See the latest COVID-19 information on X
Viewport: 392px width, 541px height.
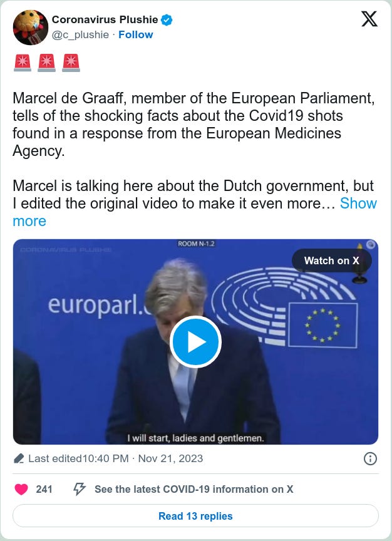[194, 489]
